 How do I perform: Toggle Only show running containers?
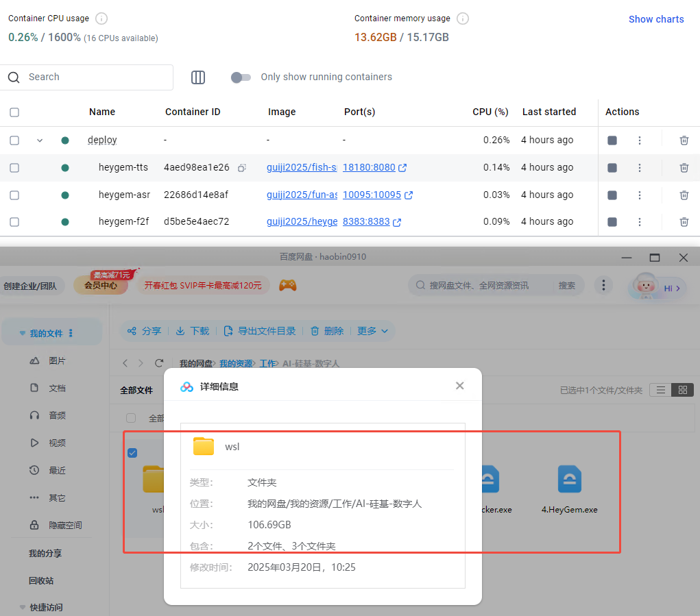click(241, 77)
